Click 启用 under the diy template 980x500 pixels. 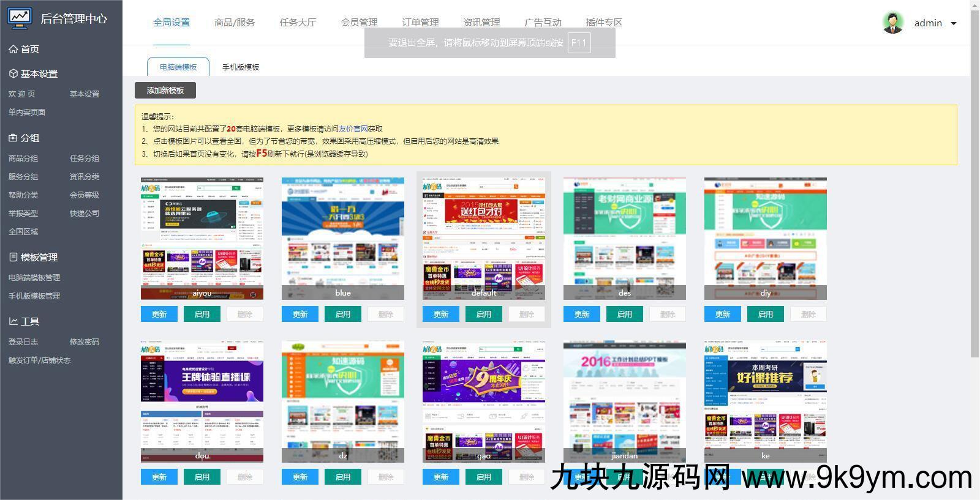click(x=766, y=314)
